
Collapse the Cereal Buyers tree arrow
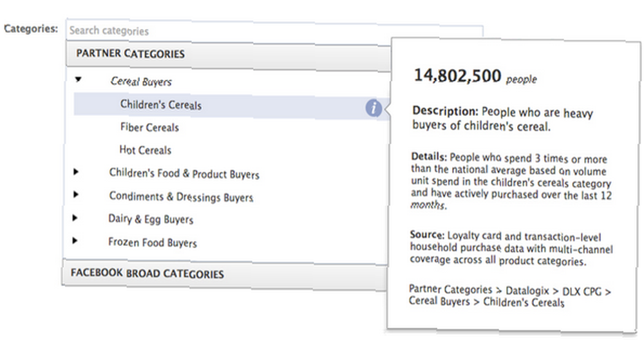(x=78, y=79)
